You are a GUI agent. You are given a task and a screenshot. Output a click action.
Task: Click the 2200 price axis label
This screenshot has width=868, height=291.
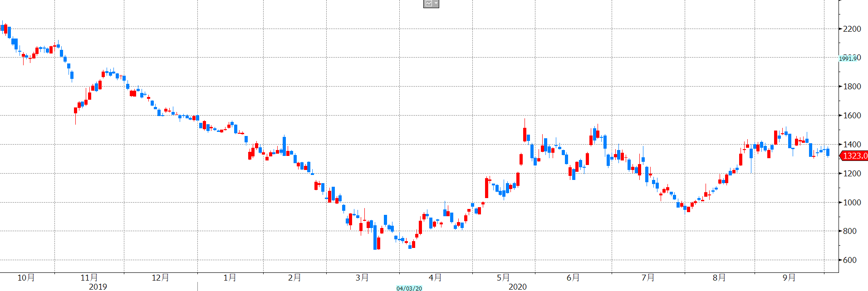852,29
